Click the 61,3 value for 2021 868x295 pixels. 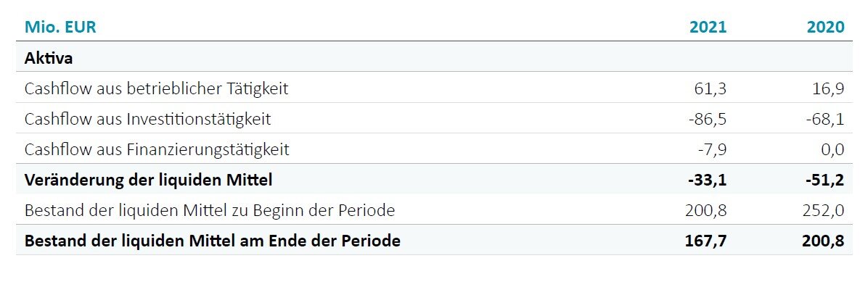tap(711, 88)
